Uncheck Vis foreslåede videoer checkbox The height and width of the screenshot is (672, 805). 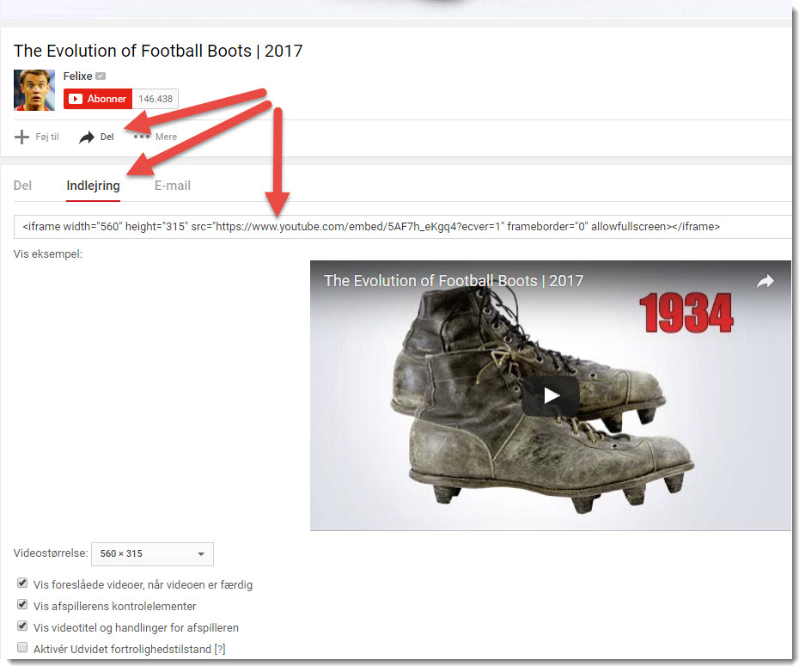pos(22,583)
